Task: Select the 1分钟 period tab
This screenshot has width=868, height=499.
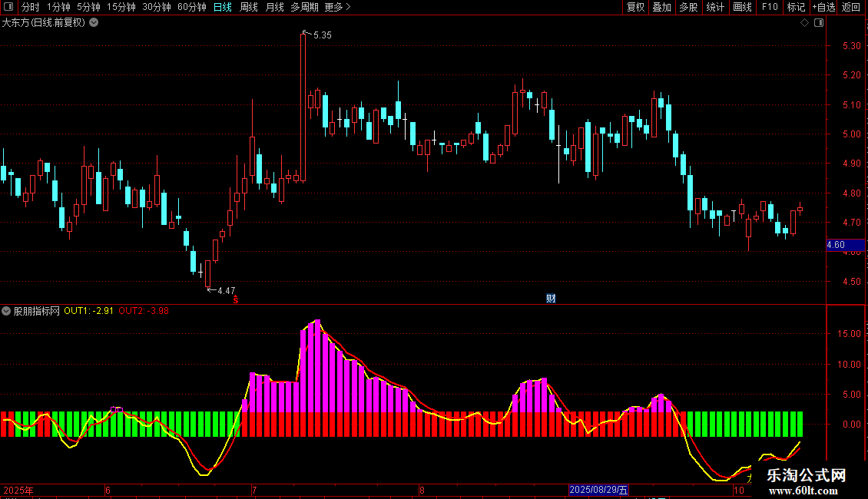Action: pos(58,7)
